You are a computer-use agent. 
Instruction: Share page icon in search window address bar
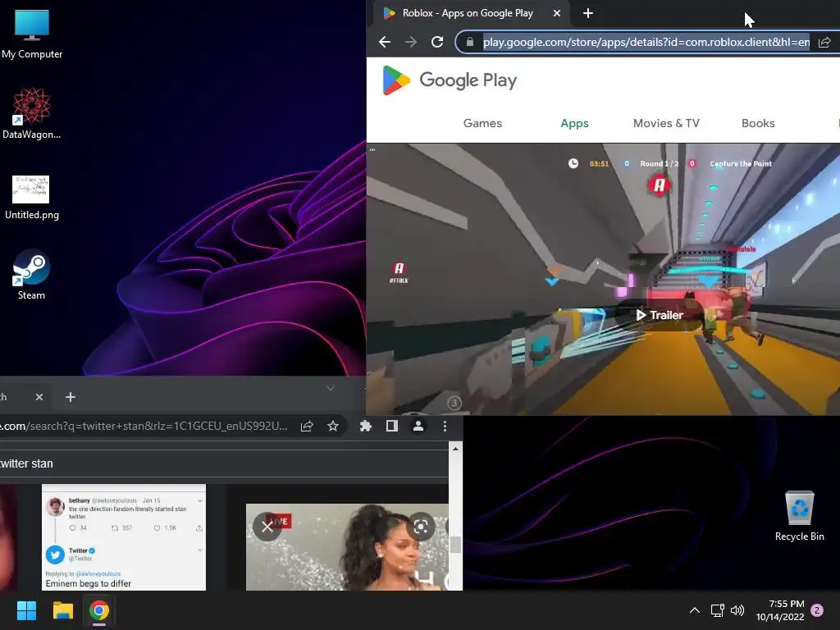307,426
